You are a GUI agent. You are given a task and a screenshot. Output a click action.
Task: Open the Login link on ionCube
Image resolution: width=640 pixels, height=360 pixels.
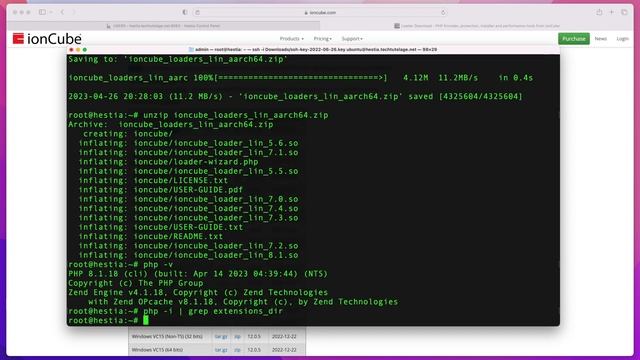622,39
